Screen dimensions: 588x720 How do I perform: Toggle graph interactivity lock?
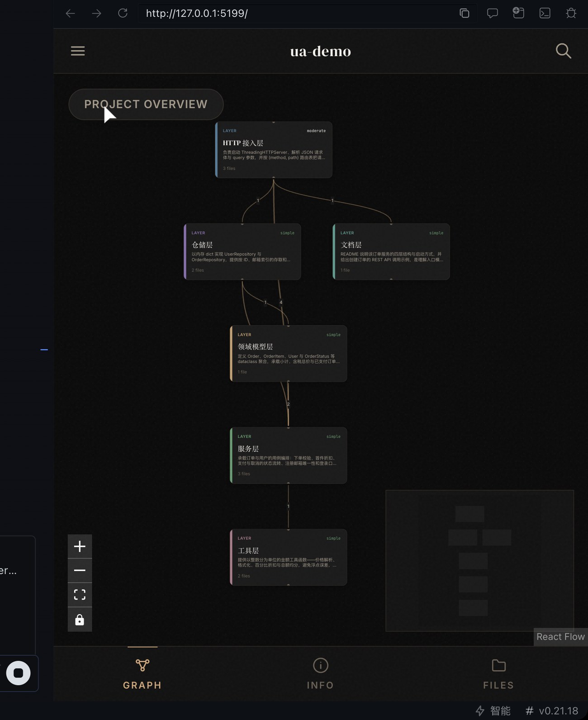point(80,620)
